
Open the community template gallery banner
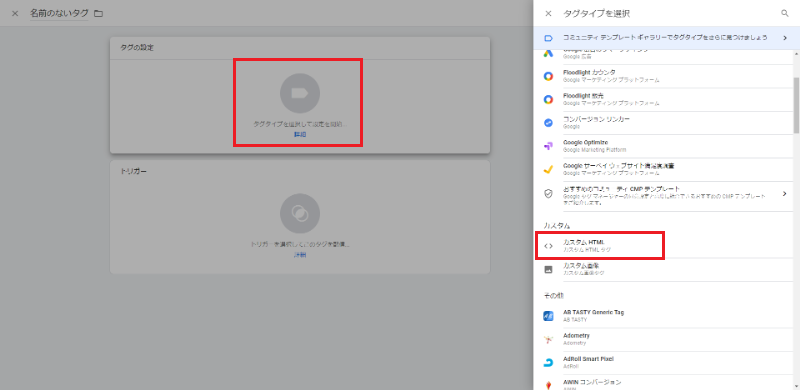(666, 38)
